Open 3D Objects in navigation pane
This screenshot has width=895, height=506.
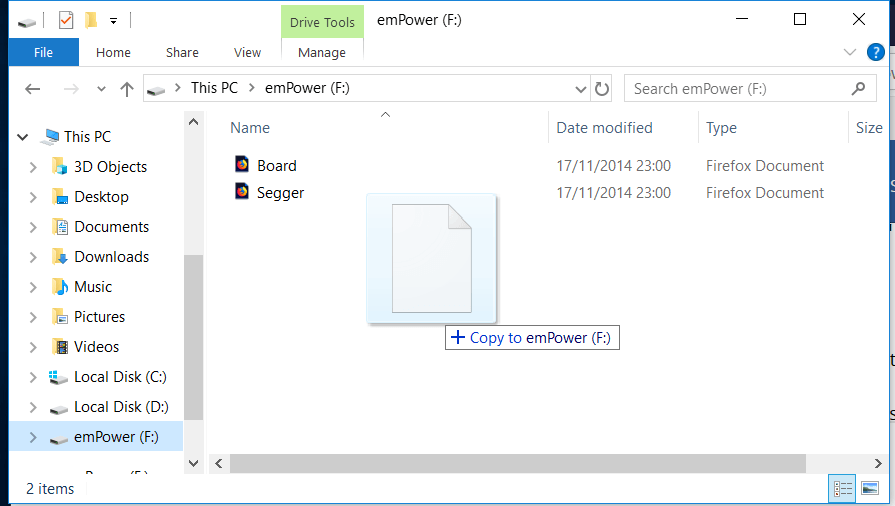[110, 167]
